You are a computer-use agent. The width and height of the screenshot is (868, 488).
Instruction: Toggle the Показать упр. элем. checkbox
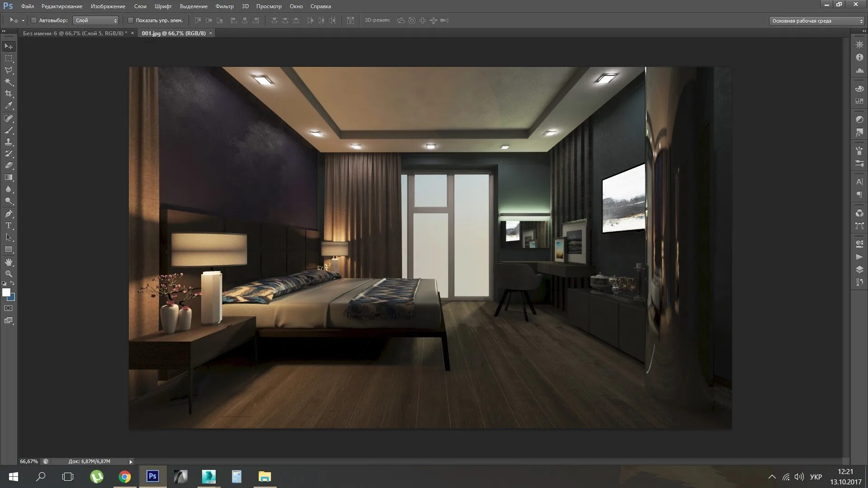131,20
